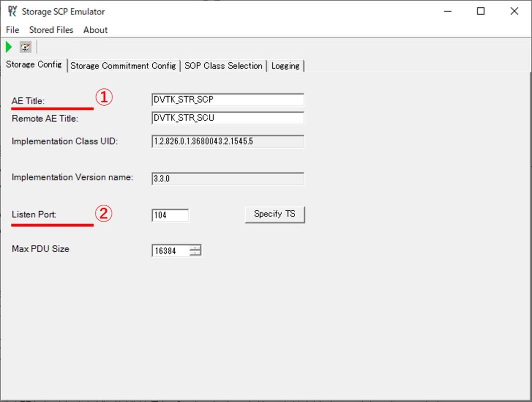Maximize the Storage SCP Emulator window
Screen dimensions: 532x402
(481, 11)
